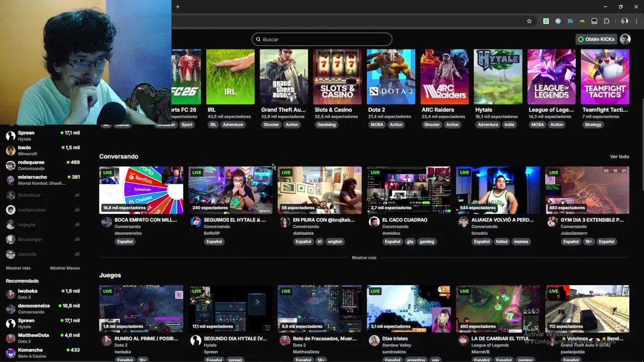The image size is (644, 362).
Task: Click the Buscar search field
Action: click(322, 39)
